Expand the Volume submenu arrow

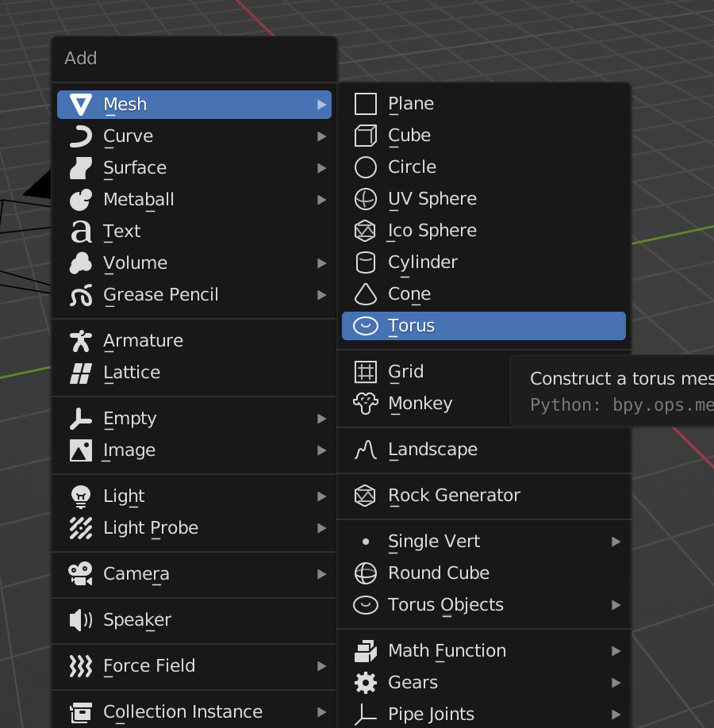[x=321, y=263]
